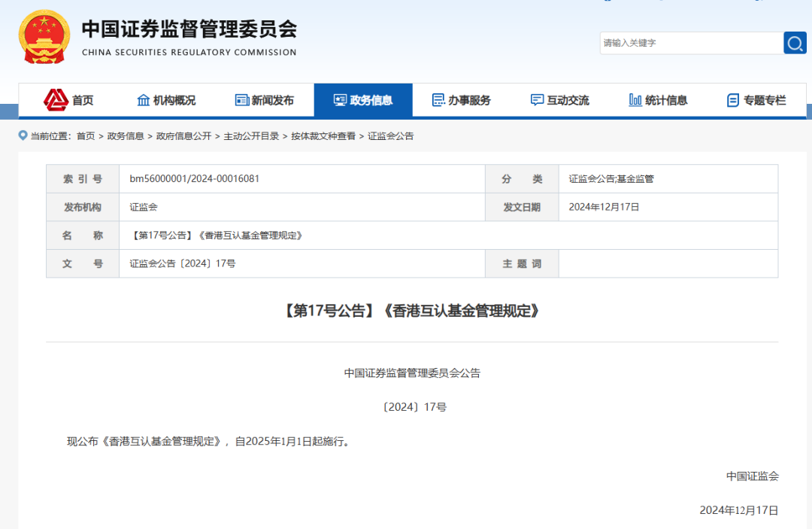This screenshot has height=529, width=812.
Task: Open the 主动公开目录 breadcrumb link
Action: click(x=251, y=136)
